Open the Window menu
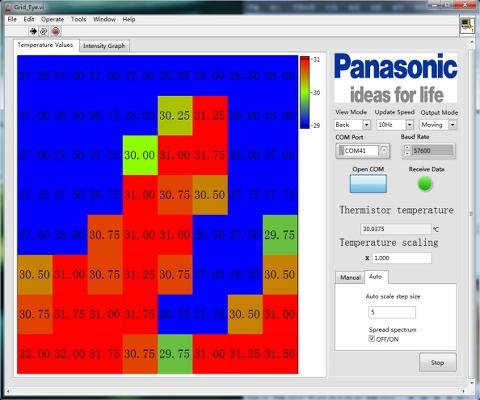 (x=104, y=19)
